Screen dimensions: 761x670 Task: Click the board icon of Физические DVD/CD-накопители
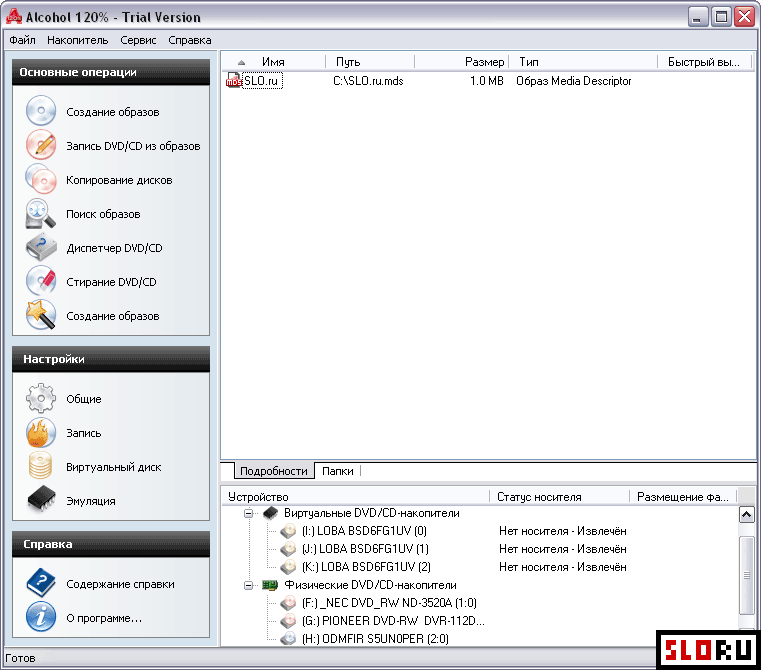(x=270, y=585)
